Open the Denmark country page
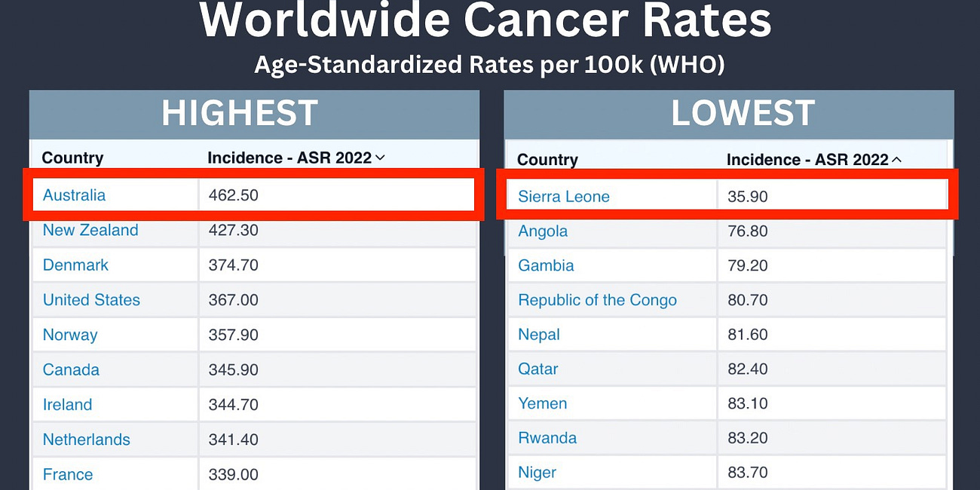This screenshot has width=980, height=490. (75, 265)
